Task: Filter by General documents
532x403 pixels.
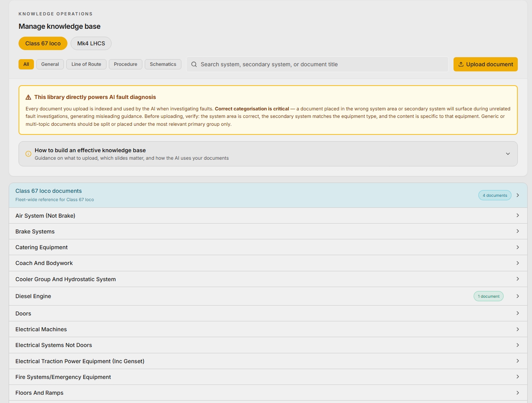Action: [50, 64]
